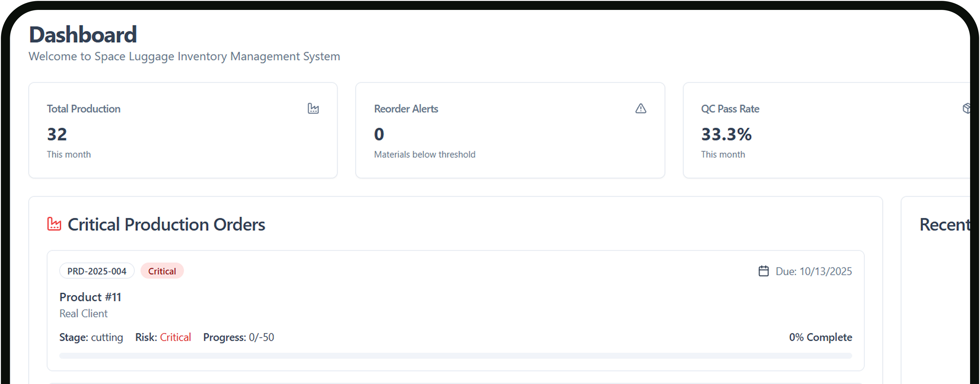Click the calendar icon next to the due date
The height and width of the screenshot is (384, 980).
[764, 271]
